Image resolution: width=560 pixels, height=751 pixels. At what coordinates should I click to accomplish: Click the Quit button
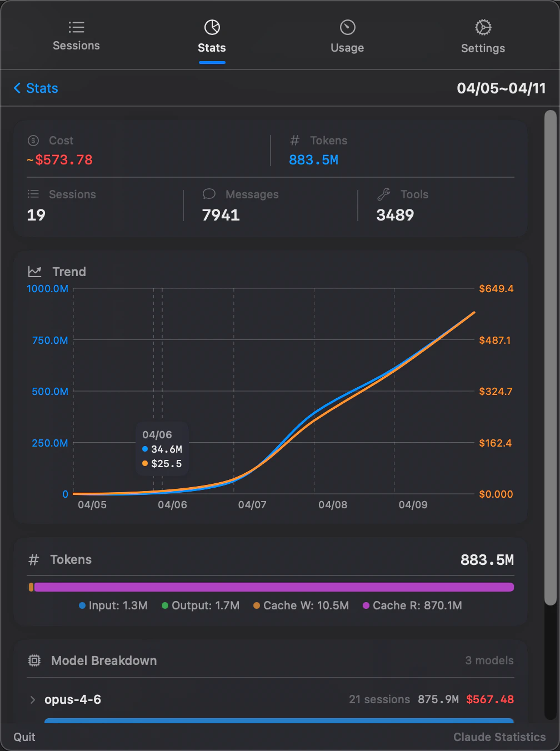(24, 737)
